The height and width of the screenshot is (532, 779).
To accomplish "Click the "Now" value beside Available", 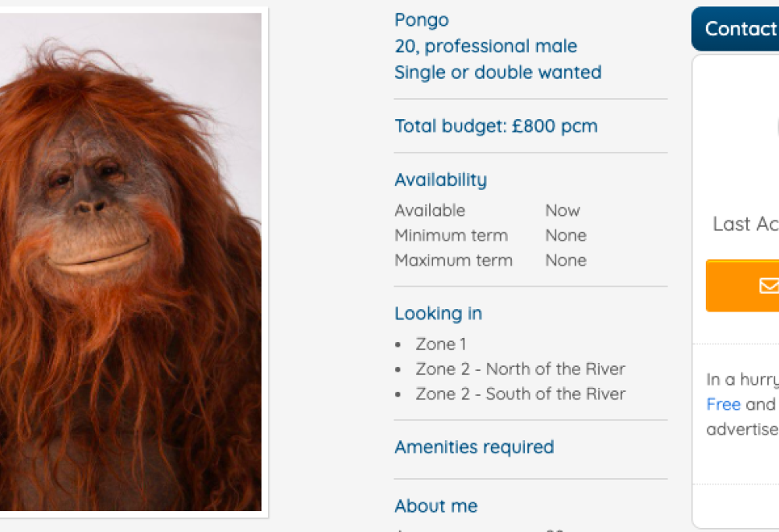I will (x=562, y=210).
